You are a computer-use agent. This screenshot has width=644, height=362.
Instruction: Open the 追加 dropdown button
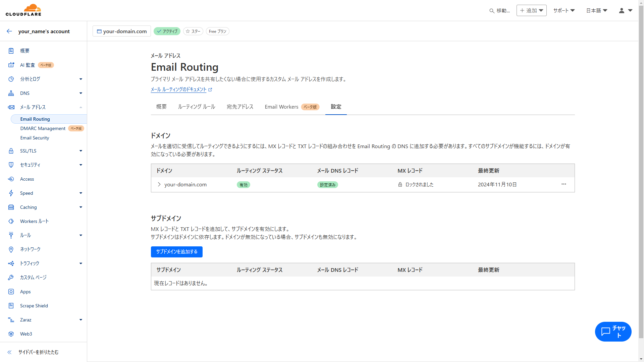(x=531, y=10)
